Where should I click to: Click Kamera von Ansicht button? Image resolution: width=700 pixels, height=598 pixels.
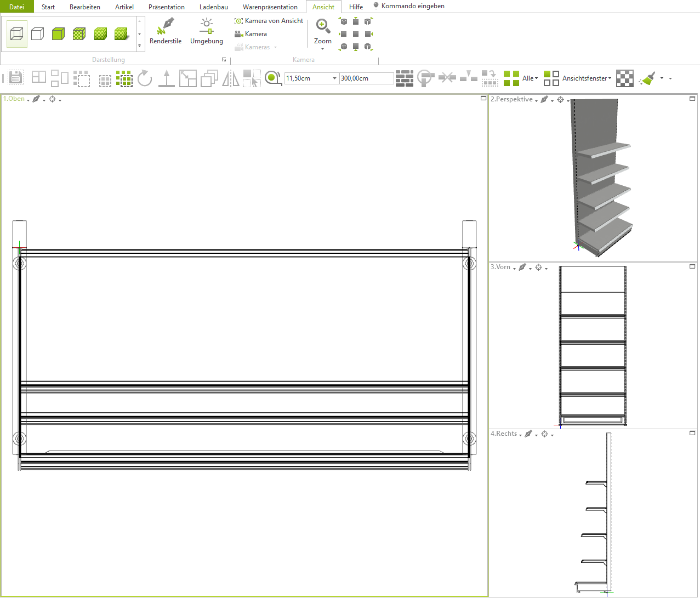pos(269,21)
